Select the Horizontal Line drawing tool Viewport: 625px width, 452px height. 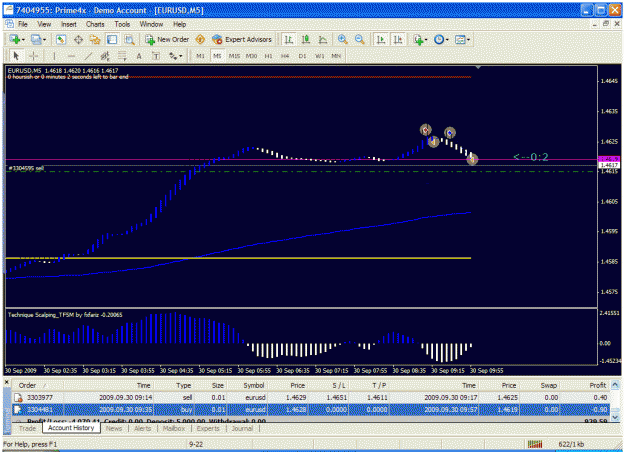click(x=71, y=56)
